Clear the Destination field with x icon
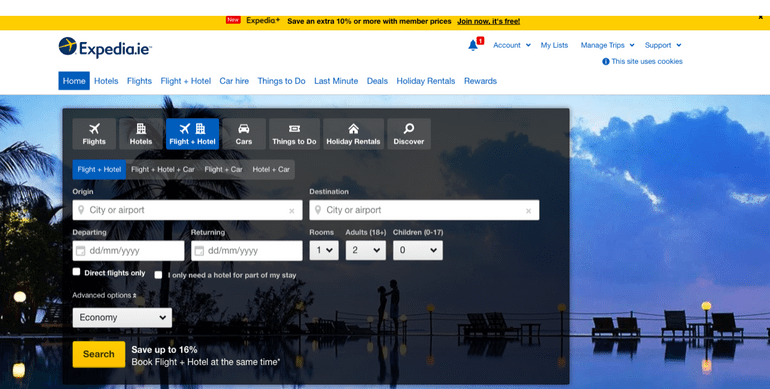 click(x=528, y=211)
